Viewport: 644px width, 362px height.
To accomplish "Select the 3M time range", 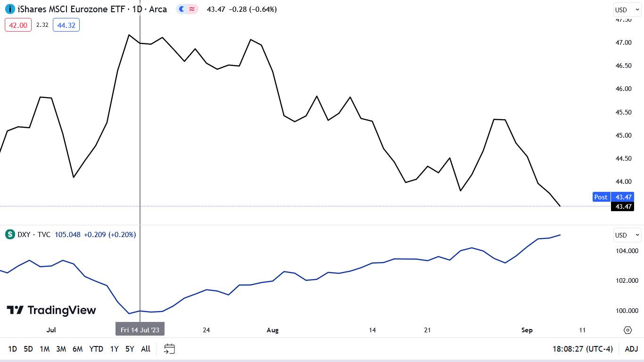I will [x=61, y=349].
